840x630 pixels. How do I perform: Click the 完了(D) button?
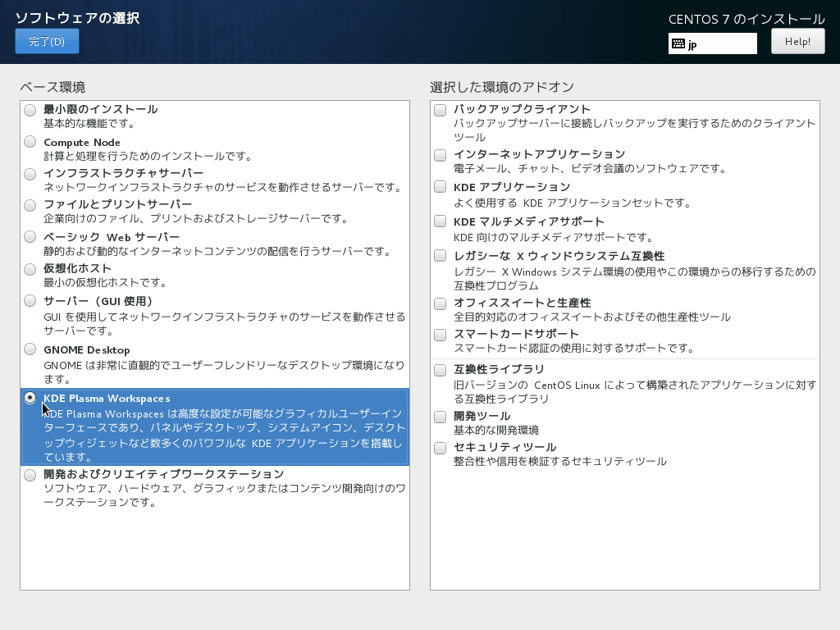(x=47, y=41)
